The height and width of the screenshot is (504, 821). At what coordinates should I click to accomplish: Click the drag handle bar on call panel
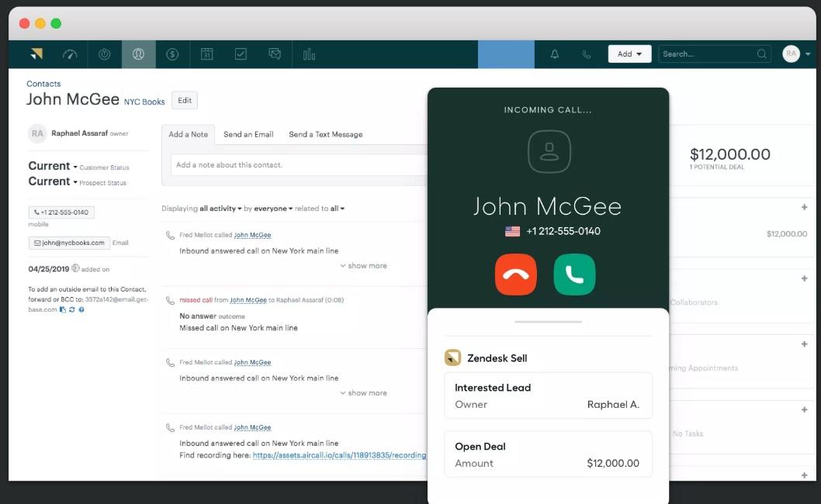(548, 321)
